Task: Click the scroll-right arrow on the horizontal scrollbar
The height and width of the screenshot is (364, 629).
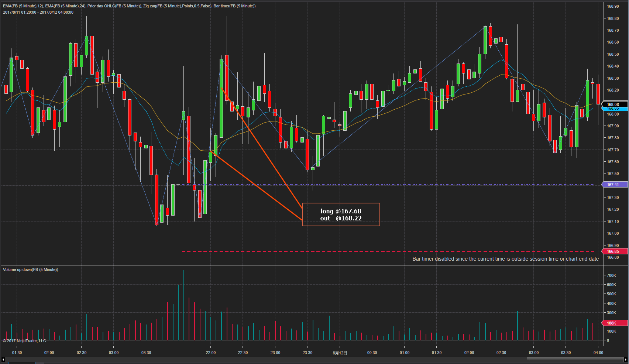Action: pos(625,360)
